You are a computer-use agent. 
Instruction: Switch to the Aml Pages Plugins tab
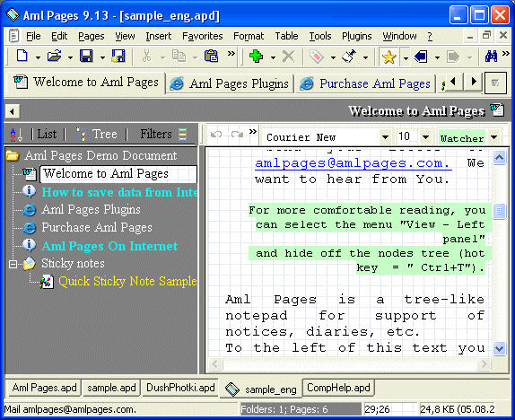(x=230, y=84)
